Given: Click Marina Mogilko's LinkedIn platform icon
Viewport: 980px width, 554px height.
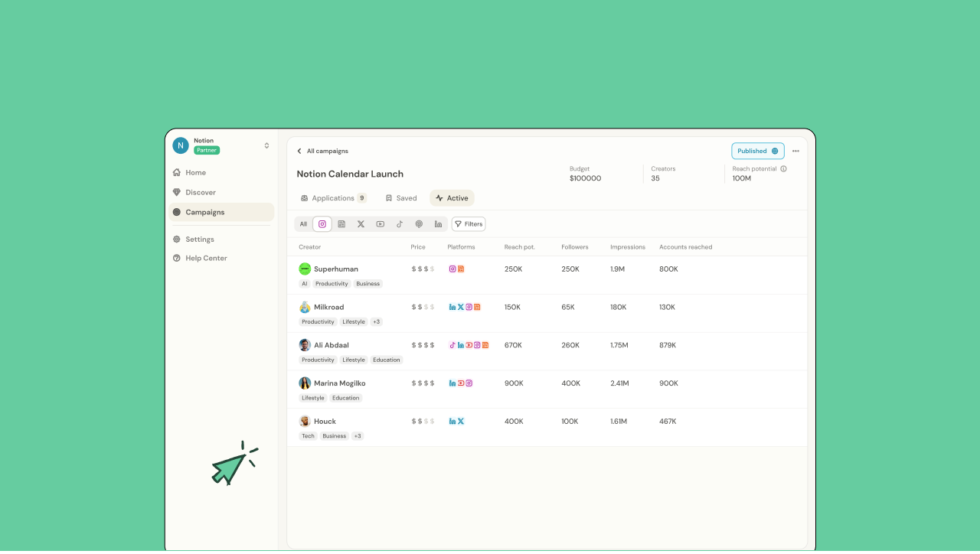Looking at the screenshot, I should 452,383.
